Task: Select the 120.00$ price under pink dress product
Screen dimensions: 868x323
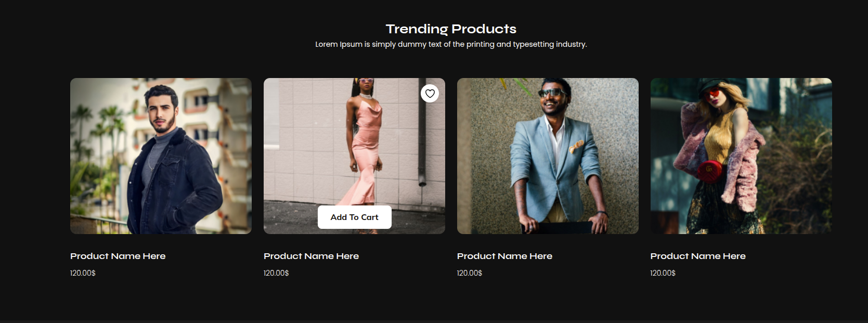Action: click(276, 273)
